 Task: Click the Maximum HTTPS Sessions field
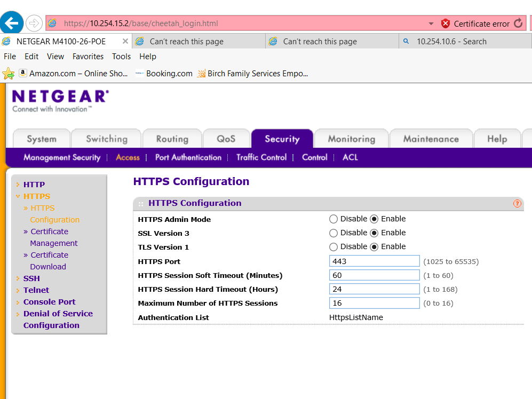pos(374,303)
